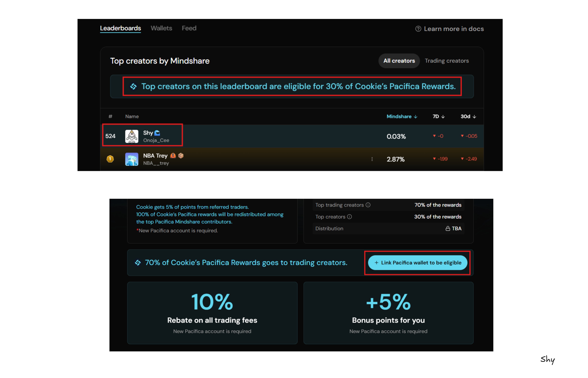Click the Cookie logo icon in 70% rewards banner

138,263
